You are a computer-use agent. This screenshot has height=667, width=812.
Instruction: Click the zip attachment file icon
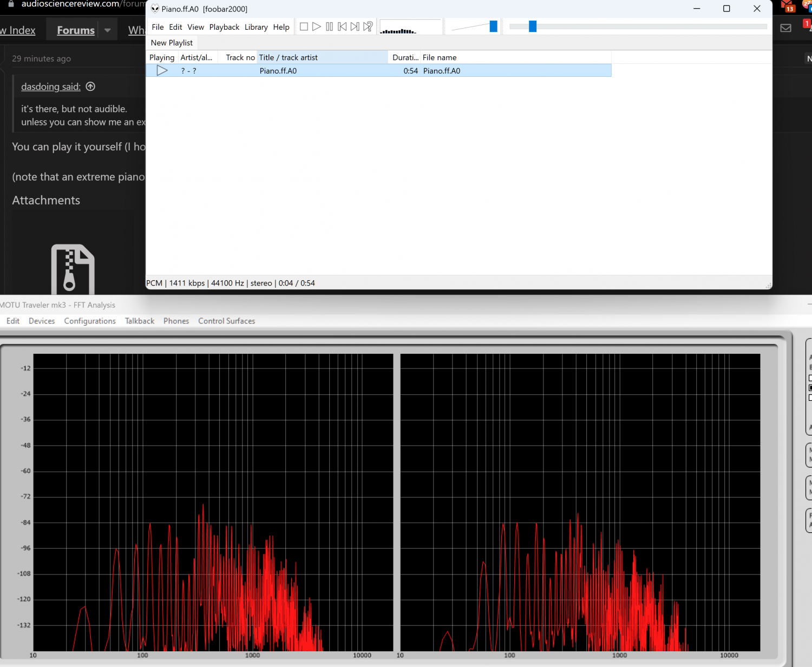click(73, 269)
